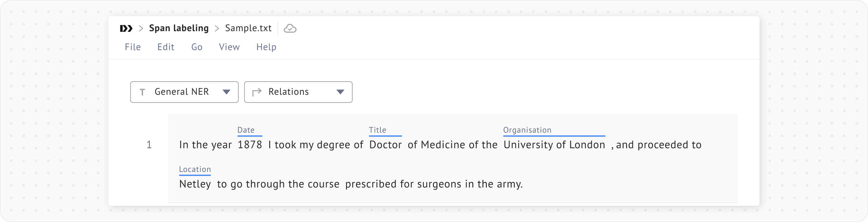Image resolution: width=868 pixels, height=222 pixels.
Task: Click the Location label above Netley
Action: (195, 169)
